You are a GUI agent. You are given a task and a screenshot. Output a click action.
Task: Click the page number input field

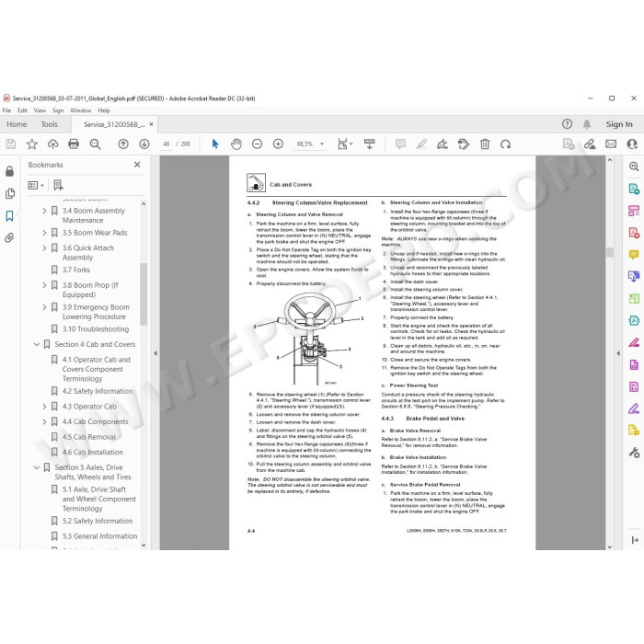166,144
